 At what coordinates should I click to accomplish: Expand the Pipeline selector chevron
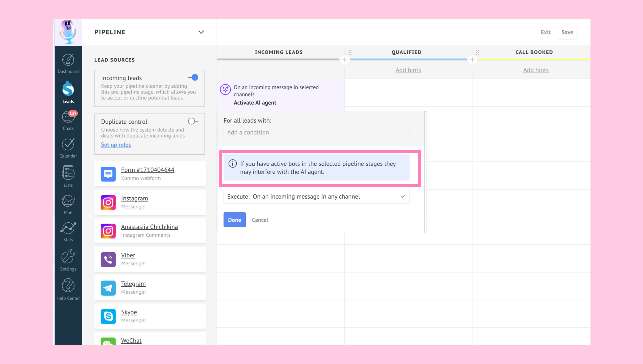point(201,32)
